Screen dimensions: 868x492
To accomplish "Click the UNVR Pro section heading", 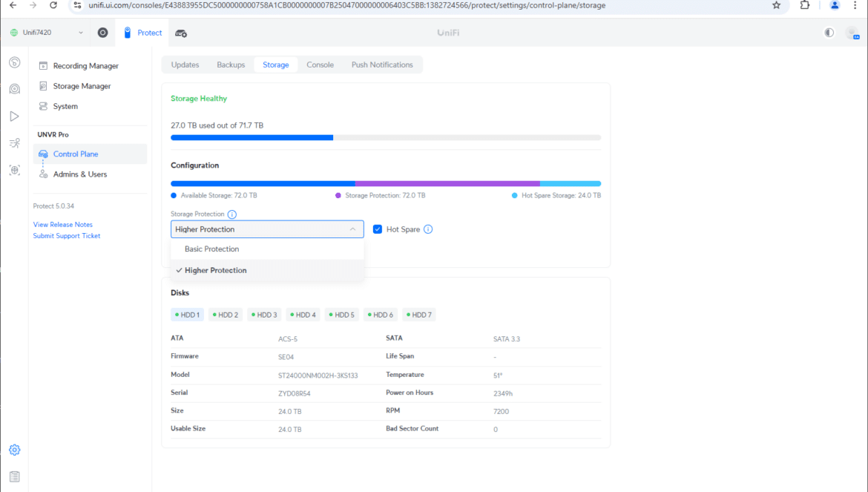I will click(53, 134).
